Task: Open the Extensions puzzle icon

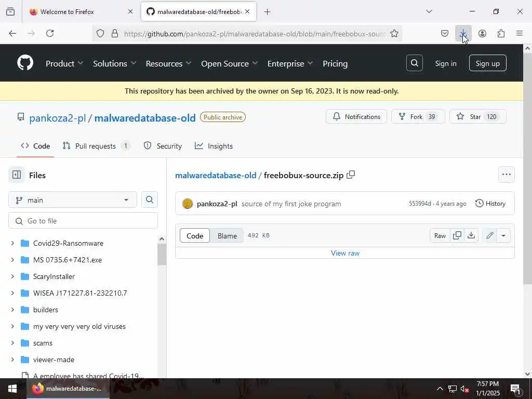Action: coord(501,33)
